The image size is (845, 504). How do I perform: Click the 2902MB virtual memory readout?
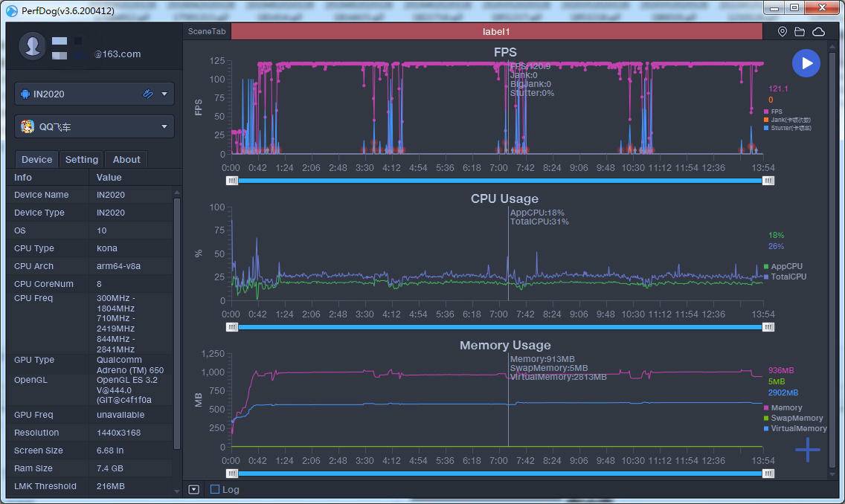(783, 392)
